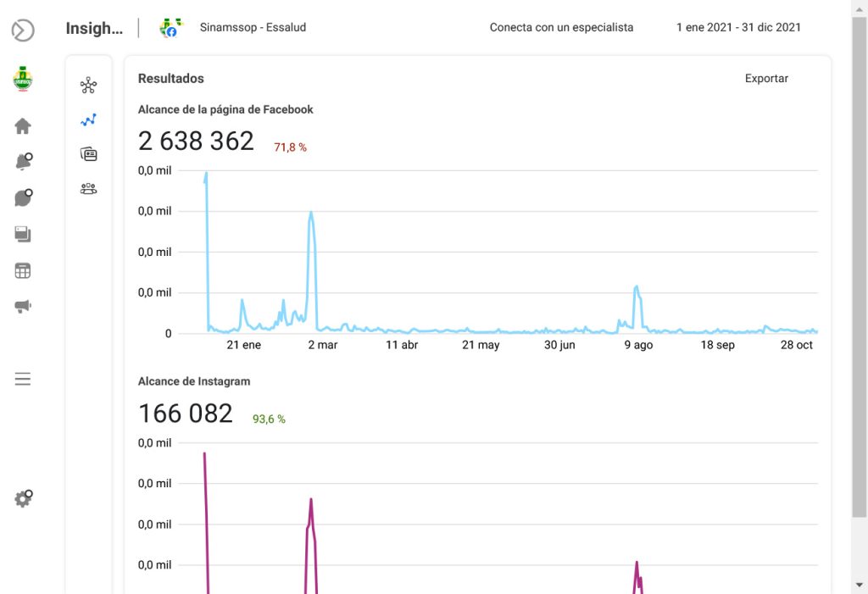Open the Sinamssop page profile avatar

click(x=23, y=80)
